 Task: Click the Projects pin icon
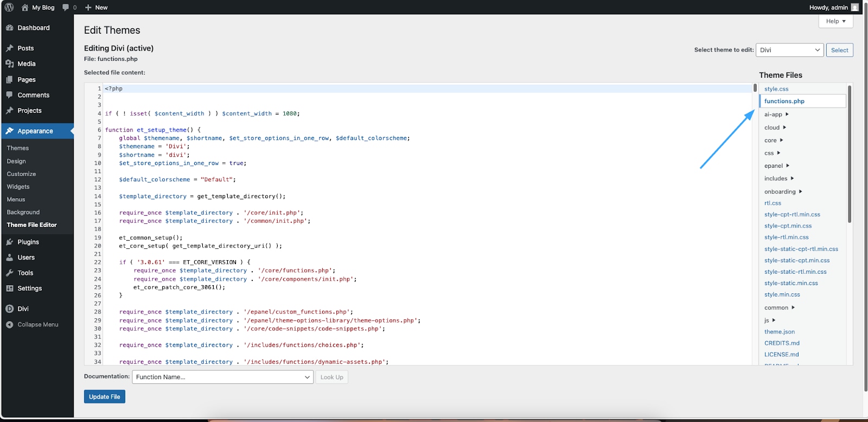[10, 110]
